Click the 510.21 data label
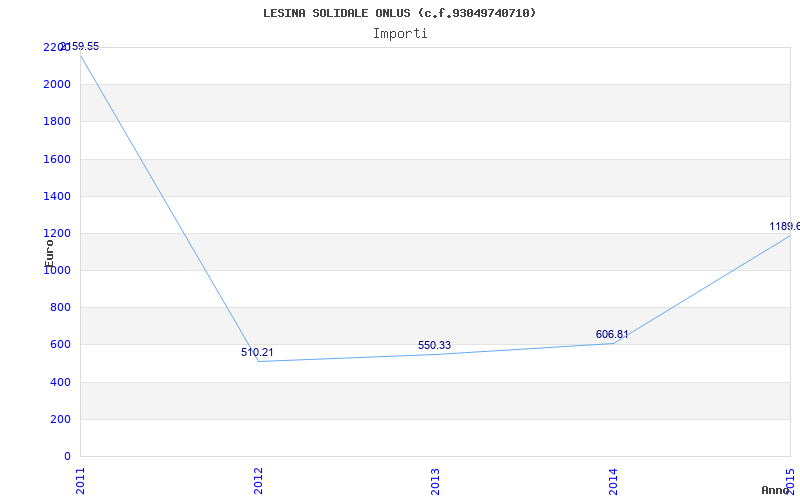Viewport: 800px width, 500px height. 257,353
